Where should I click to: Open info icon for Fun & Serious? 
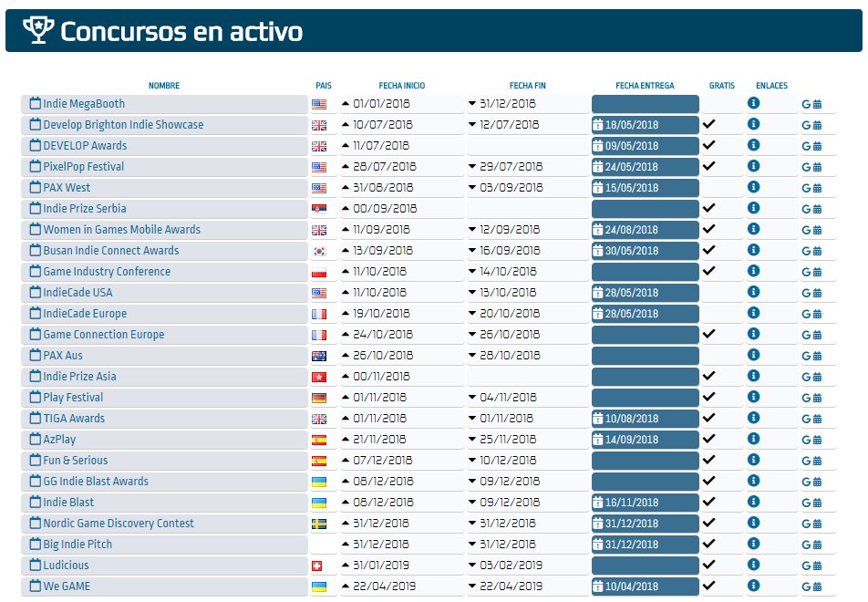click(x=753, y=460)
